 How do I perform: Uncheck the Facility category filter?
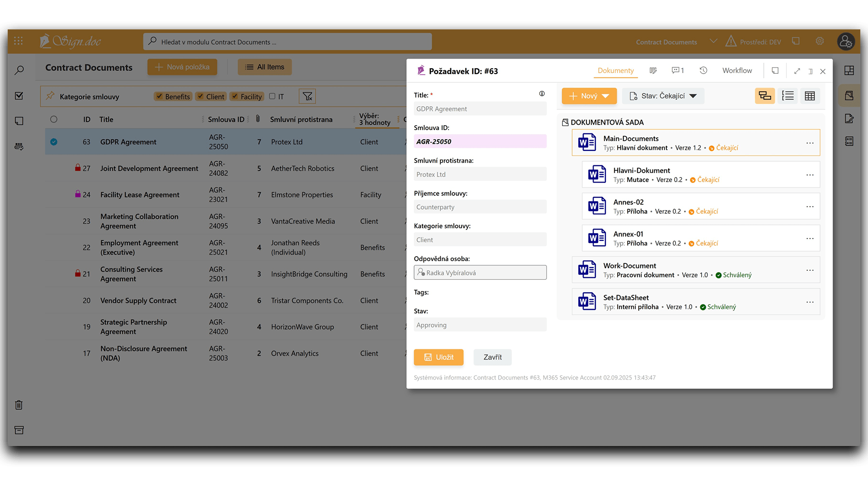(235, 96)
